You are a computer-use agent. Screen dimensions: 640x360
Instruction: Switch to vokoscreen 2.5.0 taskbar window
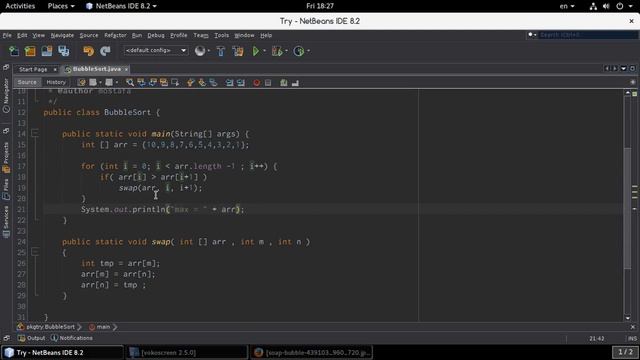(x=187, y=352)
